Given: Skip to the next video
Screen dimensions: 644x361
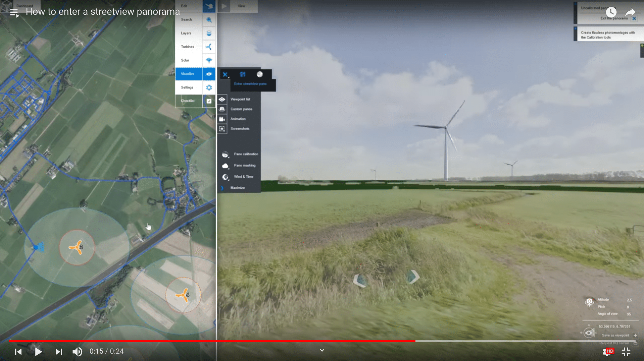Looking at the screenshot, I should point(59,352).
